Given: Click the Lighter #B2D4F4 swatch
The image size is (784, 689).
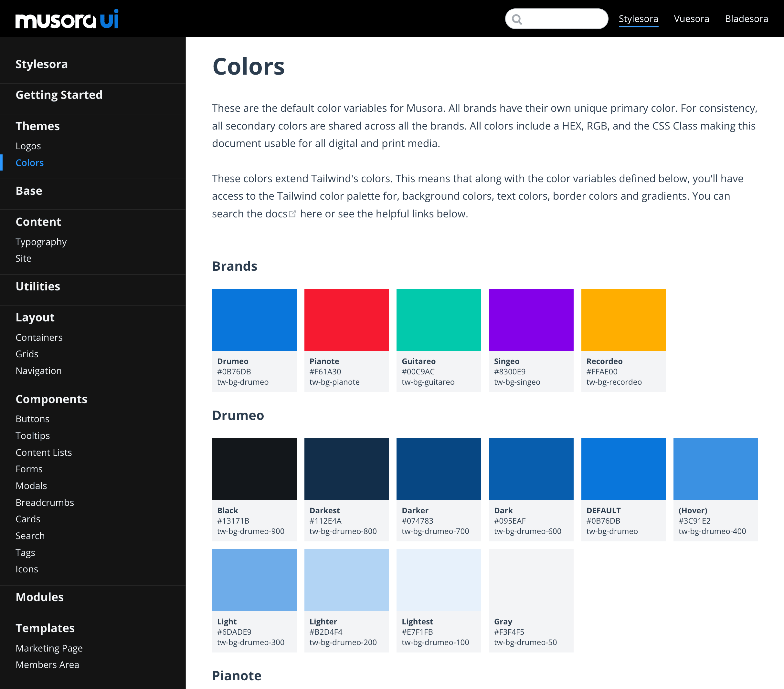Looking at the screenshot, I should [346, 580].
